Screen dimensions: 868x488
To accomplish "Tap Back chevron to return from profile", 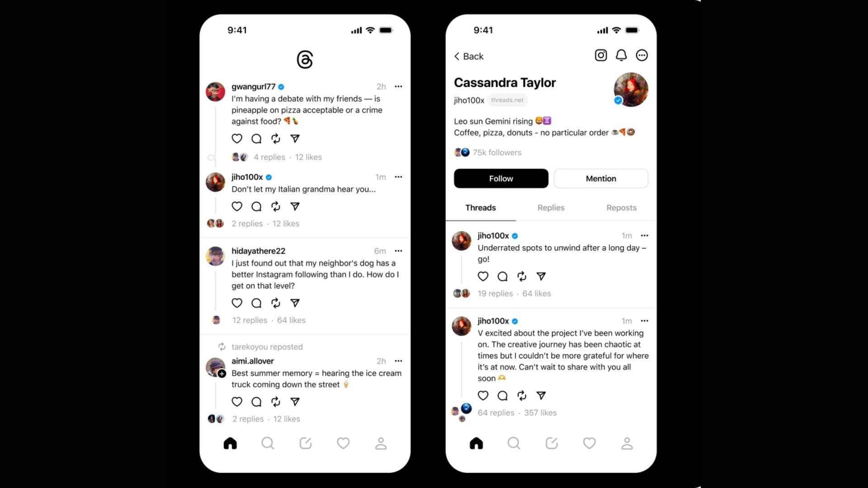I will tap(456, 56).
